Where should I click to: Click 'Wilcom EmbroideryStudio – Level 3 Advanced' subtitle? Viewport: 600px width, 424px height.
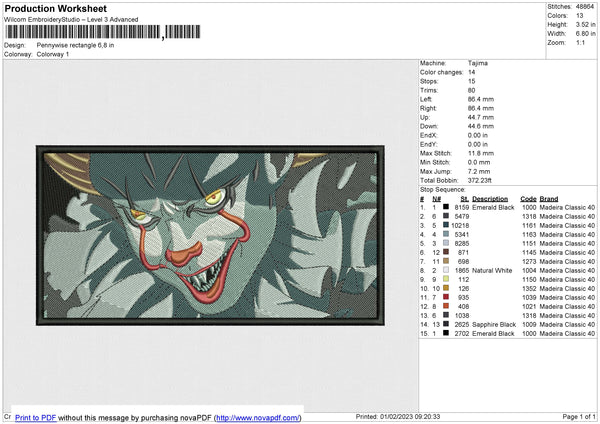[71, 20]
